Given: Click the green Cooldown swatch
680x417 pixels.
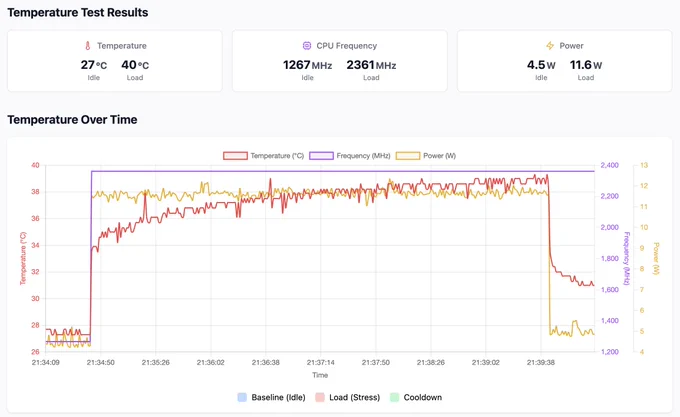Looking at the screenshot, I should click(394, 397).
